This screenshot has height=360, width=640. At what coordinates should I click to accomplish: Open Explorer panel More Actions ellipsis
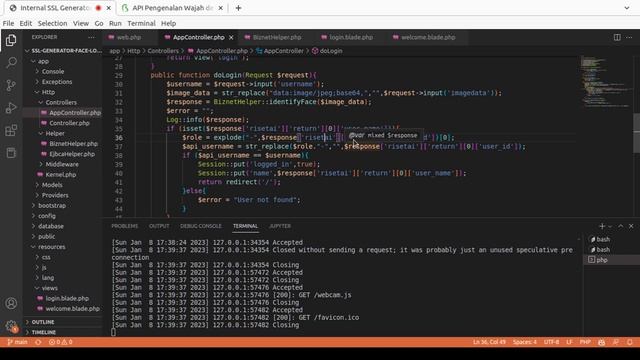click(x=91, y=37)
